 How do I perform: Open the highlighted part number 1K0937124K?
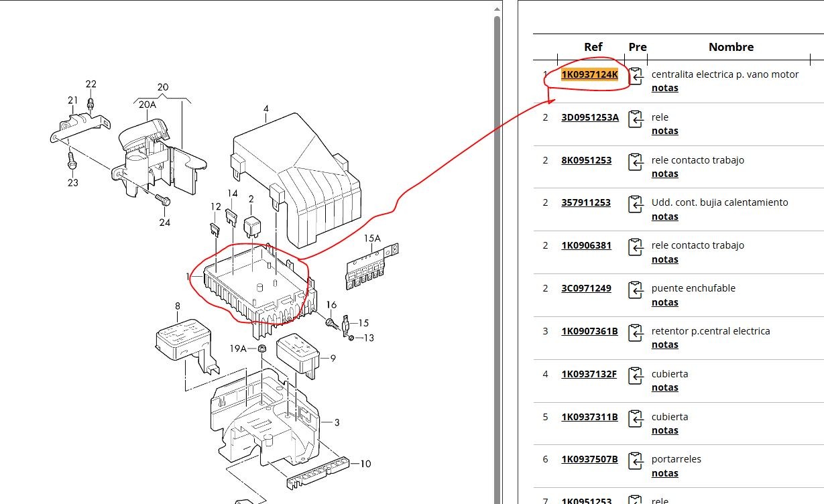pos(589,74)
